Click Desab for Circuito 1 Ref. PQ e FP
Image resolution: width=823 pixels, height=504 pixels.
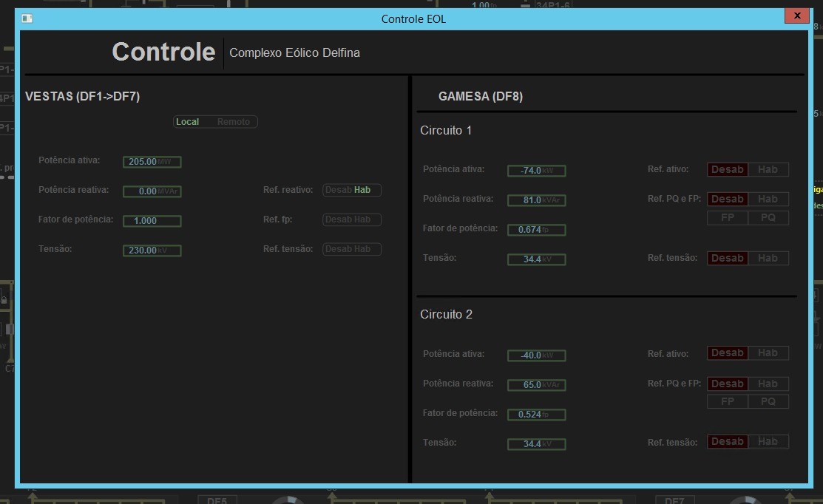[x=728, y=199]
